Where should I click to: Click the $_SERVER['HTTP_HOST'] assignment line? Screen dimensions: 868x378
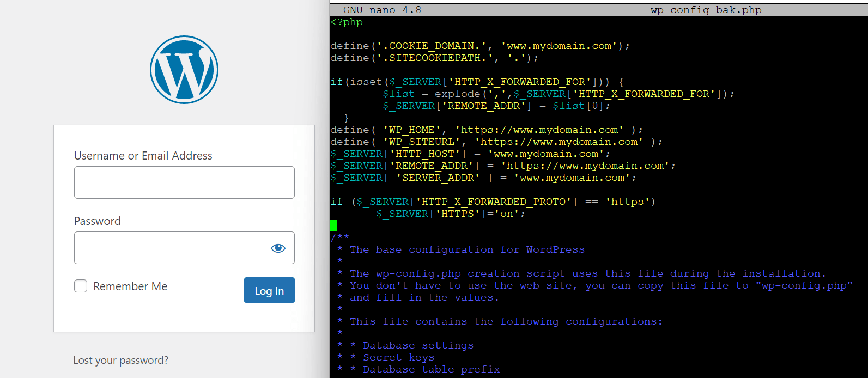[470, 154]
